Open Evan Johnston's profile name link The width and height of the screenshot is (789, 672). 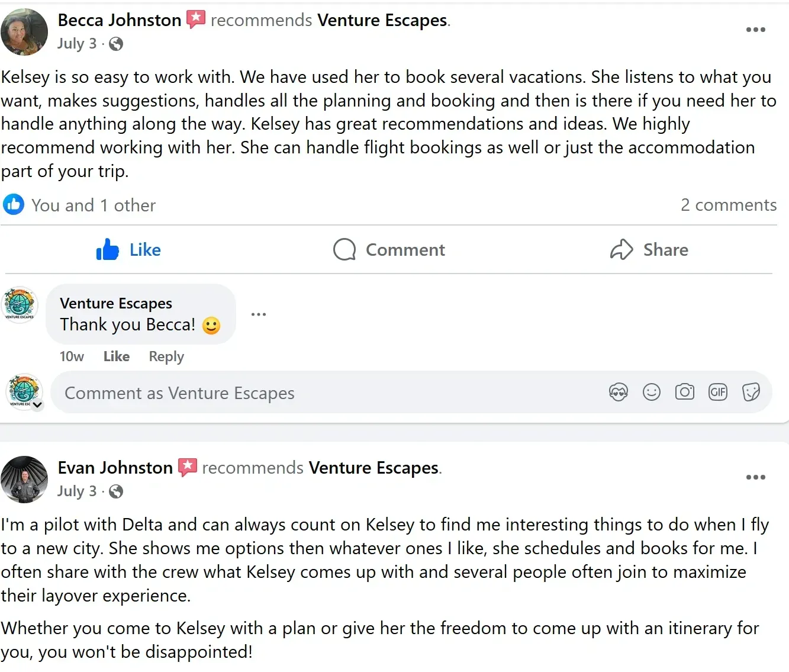[x=115, y=468]
